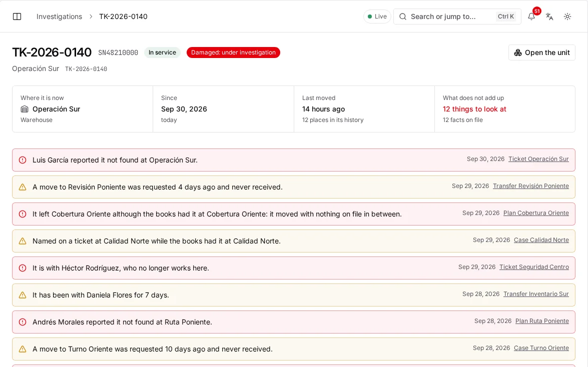
Task: Focus the Search or jump to field
Action: 457,16
